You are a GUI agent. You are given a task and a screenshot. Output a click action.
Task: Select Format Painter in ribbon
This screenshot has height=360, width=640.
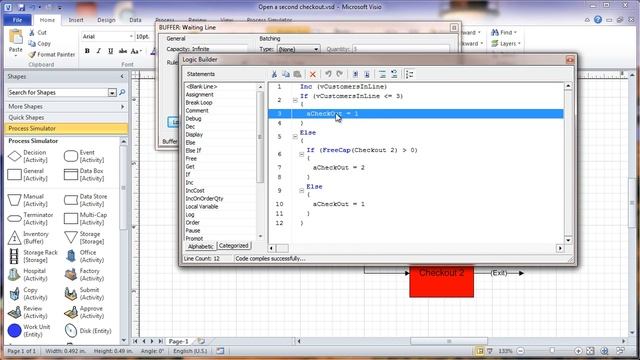click(x=52, y=54)
